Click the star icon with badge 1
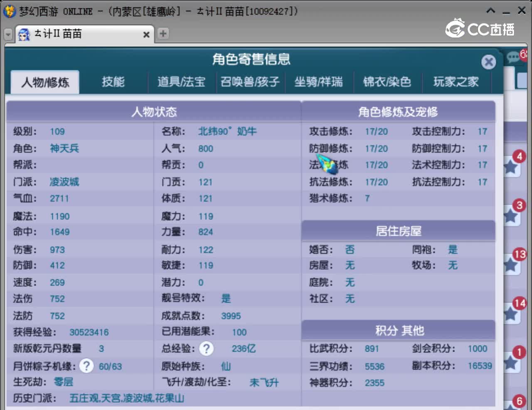532x410 pixels. click(x=511, y=363)
